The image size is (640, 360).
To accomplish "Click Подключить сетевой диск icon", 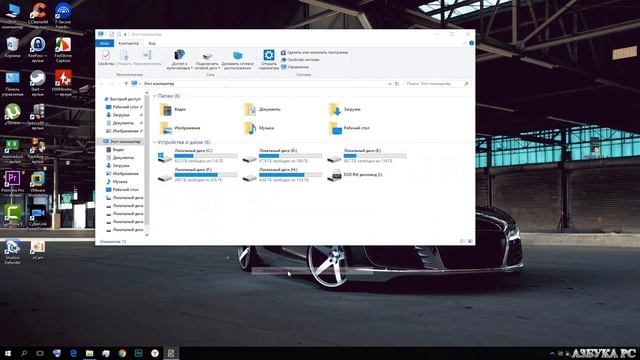I will (x=207, y=56).
